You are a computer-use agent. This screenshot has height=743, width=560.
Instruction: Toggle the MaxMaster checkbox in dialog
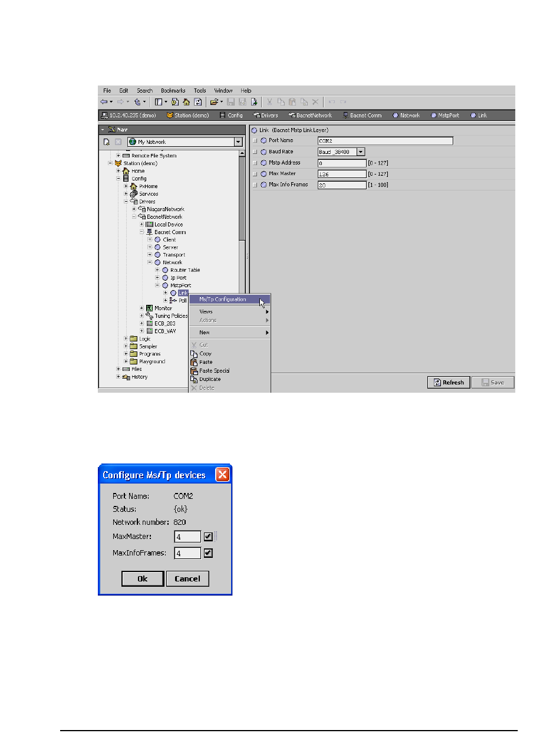(x=208, y=537)
